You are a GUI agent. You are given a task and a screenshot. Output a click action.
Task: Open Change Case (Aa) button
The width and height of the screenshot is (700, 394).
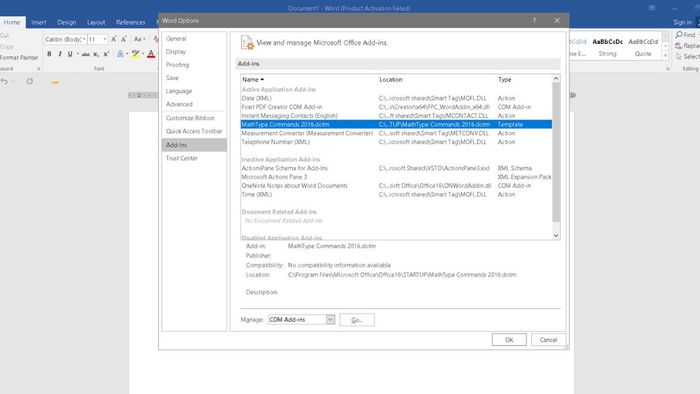(x=139, y=39)
